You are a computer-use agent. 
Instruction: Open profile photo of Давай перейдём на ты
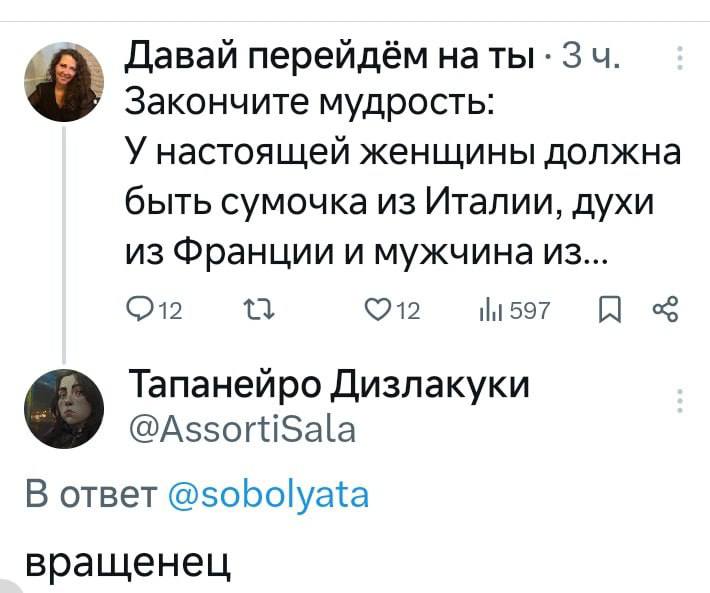tap(66, 82)
